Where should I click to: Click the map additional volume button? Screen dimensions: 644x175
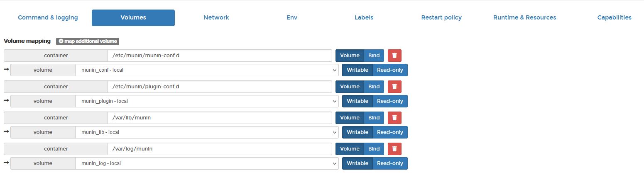click(x=88, y=41)
